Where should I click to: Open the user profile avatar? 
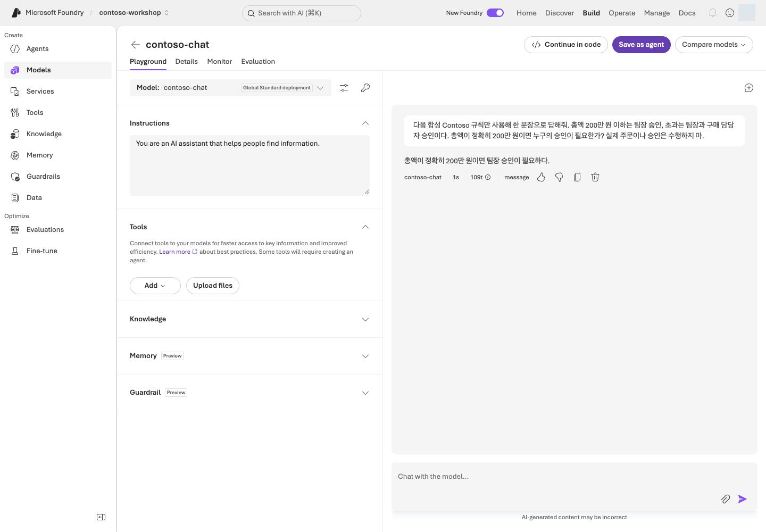coord(747,13)
